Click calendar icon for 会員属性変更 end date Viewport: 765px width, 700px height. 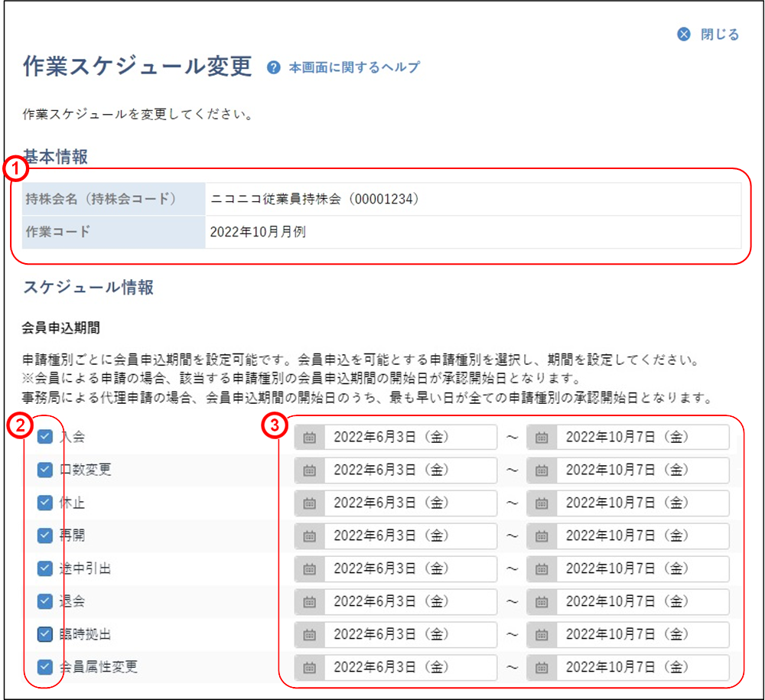[542, 668]
